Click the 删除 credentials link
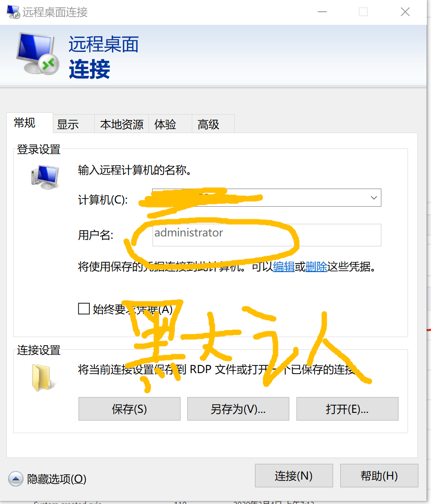The image size is (431, 504). click(x=316, y=267)
